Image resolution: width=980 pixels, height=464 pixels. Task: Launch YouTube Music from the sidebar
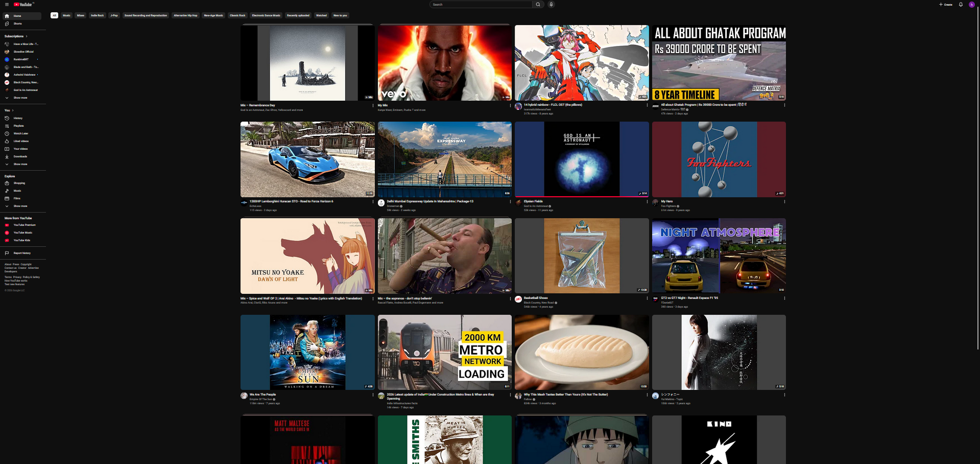(22, 233)
